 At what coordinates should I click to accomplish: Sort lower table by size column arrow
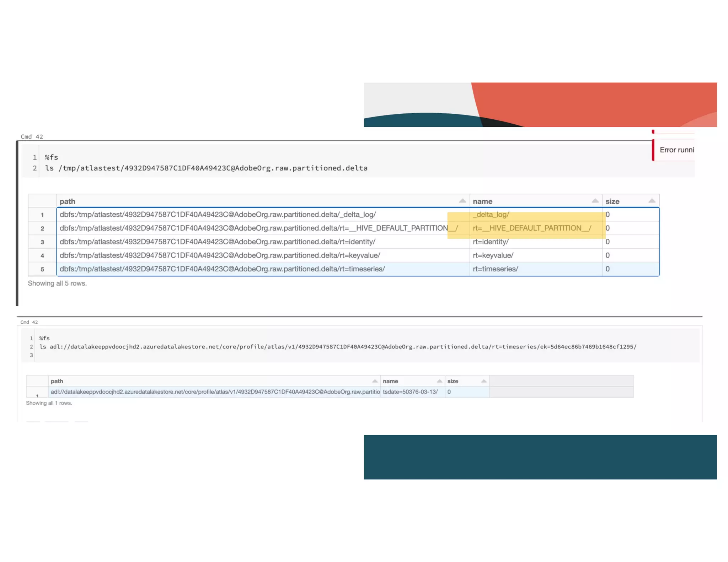tap(483, 381)
